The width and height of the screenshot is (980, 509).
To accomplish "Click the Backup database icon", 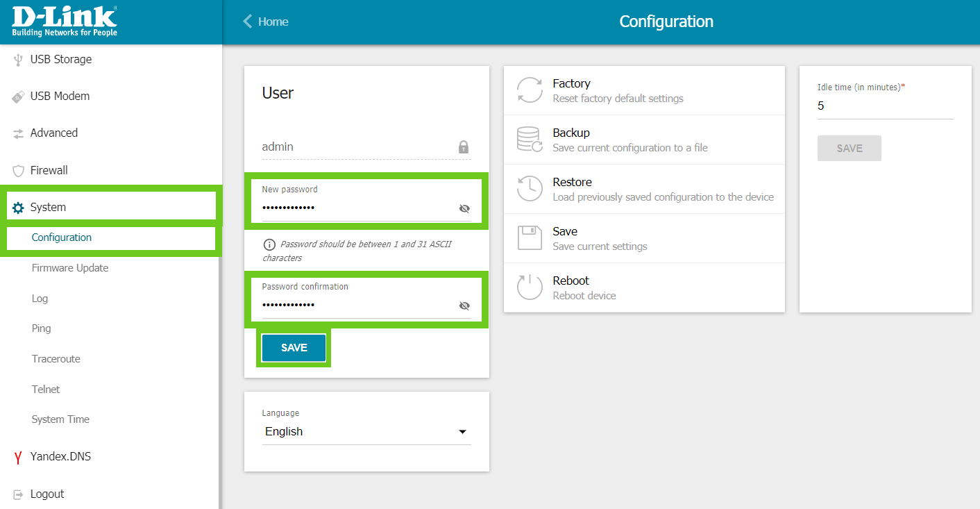I will click(530, 140).
